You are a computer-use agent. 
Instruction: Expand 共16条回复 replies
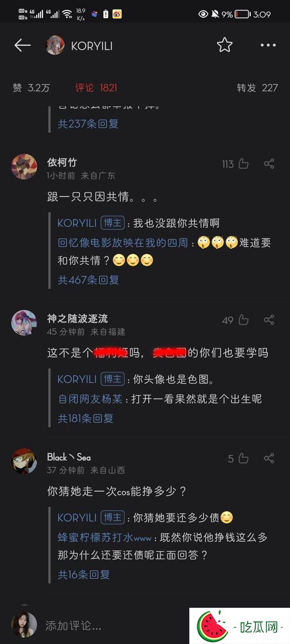click(84, 574)
